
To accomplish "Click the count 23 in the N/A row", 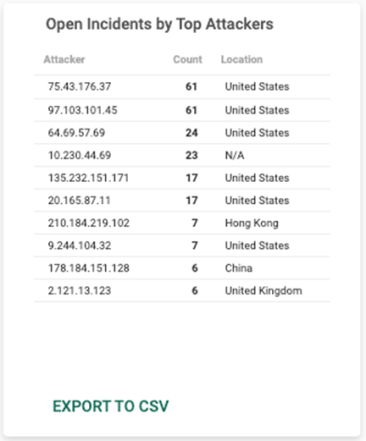I will 192,155.
